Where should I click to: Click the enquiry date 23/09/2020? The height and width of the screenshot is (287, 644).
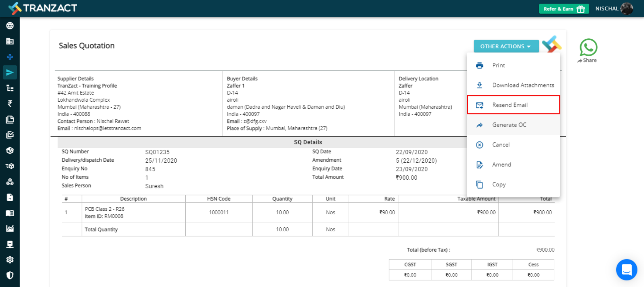tap(412, 169)
